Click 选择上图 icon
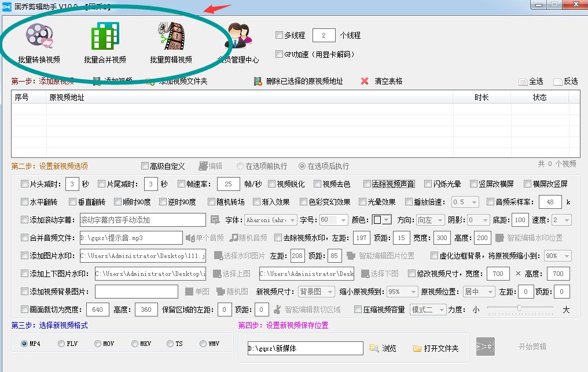 click(x=217, y=274)
